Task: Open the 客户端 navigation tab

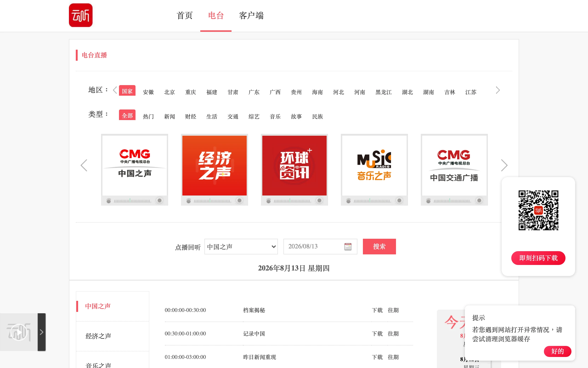Action: tap(251, 16)
